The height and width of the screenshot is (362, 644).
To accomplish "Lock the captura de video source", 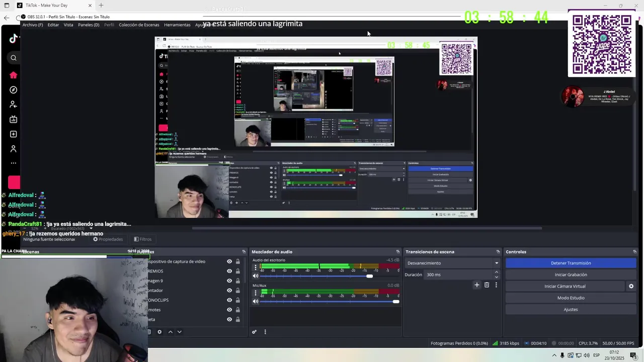I will pyautogui.click(x=238, y=261).
